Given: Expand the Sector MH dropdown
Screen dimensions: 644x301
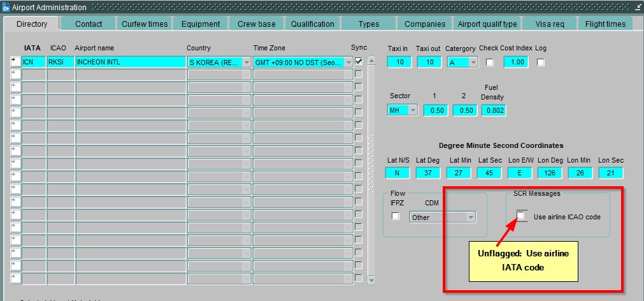Looking at the screenshot, I should (413, 110).
